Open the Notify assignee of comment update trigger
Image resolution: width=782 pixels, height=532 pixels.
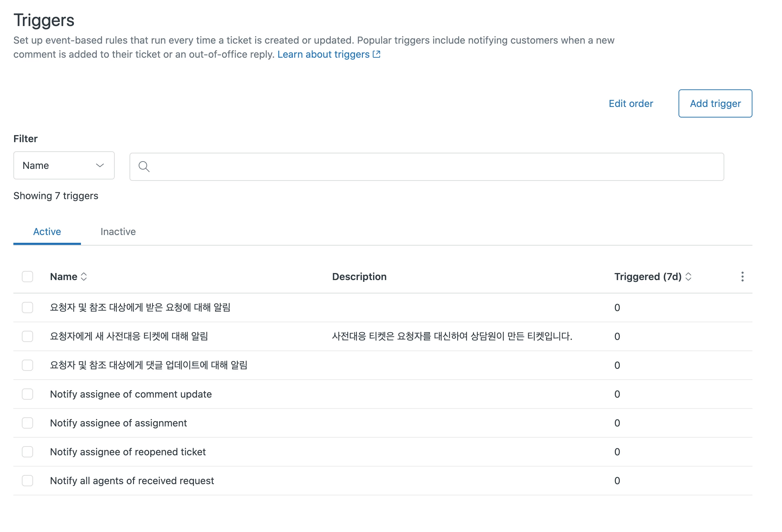click(x=131, y=394)
